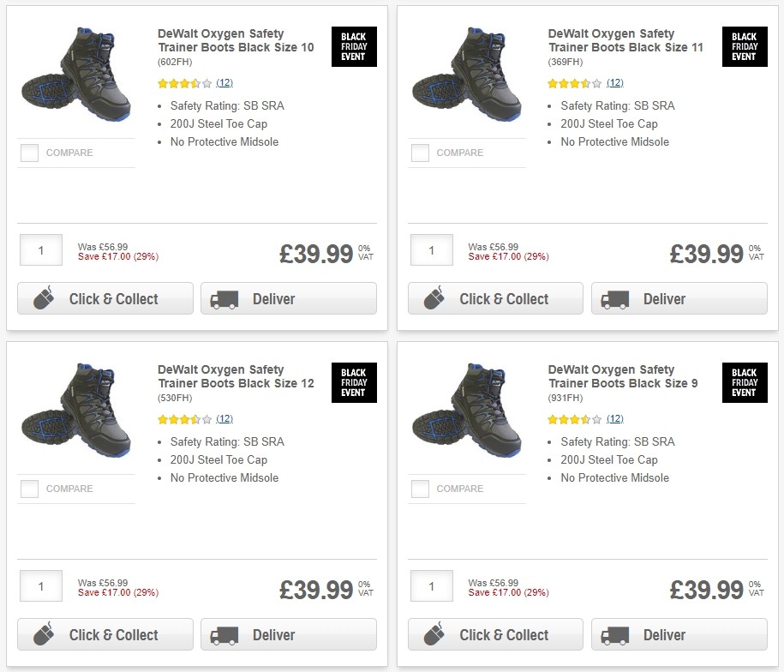The width and height of the screenshot is (784, 672).
Task: Click the Black Friday Event badge on Size 9
Action: click(744, 383)
